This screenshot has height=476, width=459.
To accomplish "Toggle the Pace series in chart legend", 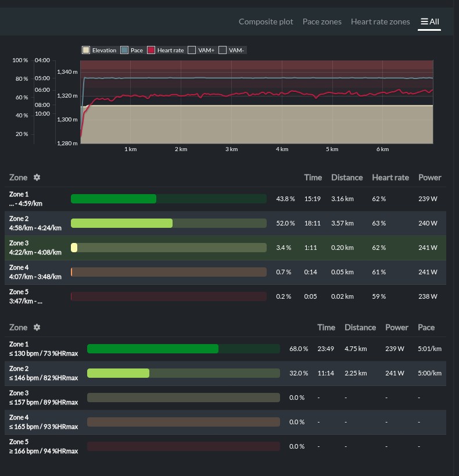I will click(x=124, y=50).
